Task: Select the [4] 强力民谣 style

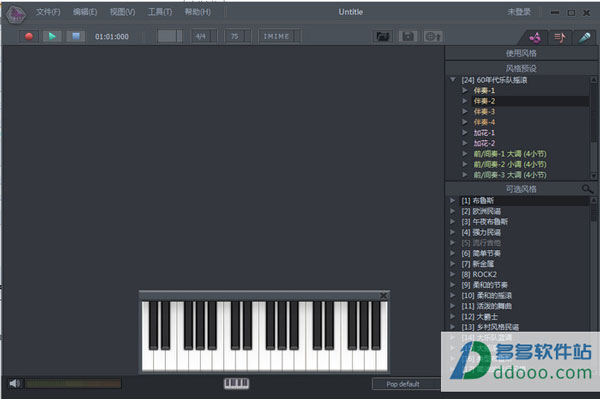Action: pos(481,232)
